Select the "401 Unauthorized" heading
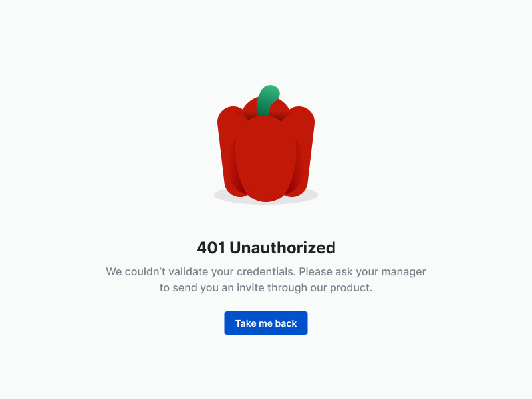This screenshot has width=532, height=399. (265, 247)
